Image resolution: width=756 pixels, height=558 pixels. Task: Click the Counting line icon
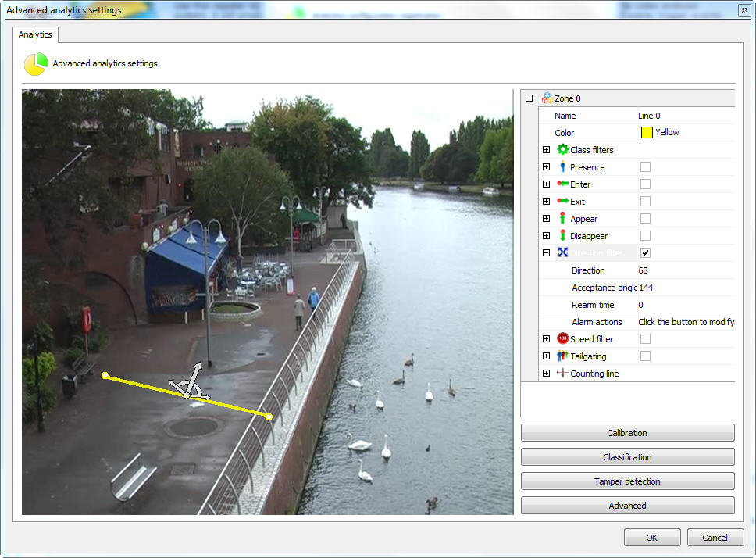(562, 373)
